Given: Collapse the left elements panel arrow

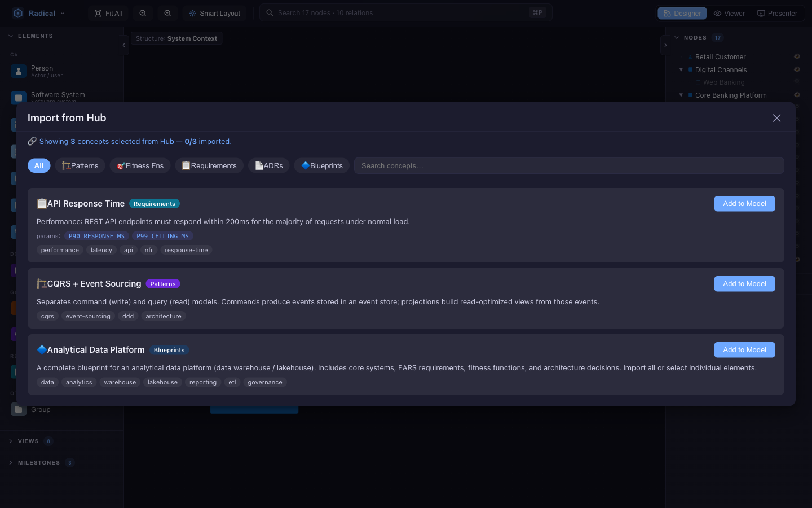Looking at the screenshot, I should (123, 45).
